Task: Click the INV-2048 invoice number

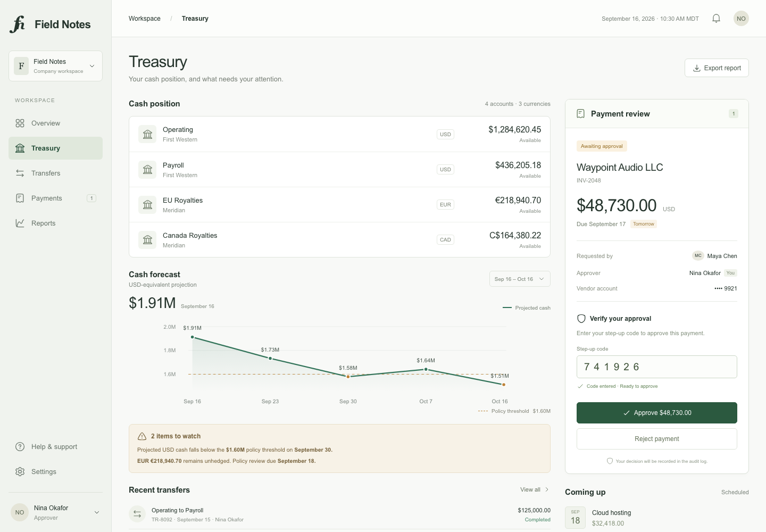Action: (589, 181)
